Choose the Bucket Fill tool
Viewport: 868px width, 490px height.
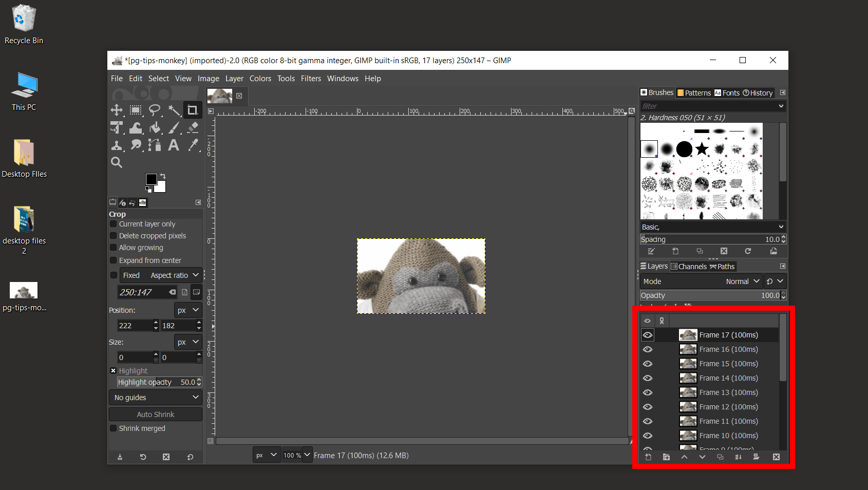[155, 128]
